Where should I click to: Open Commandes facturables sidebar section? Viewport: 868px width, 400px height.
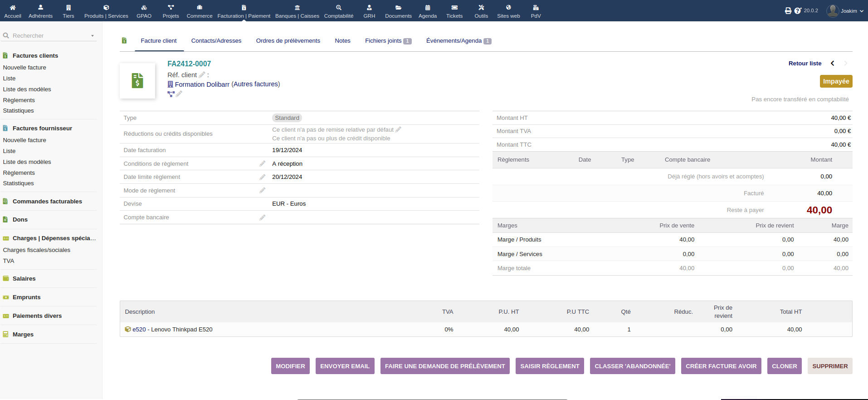pos(47,202)
